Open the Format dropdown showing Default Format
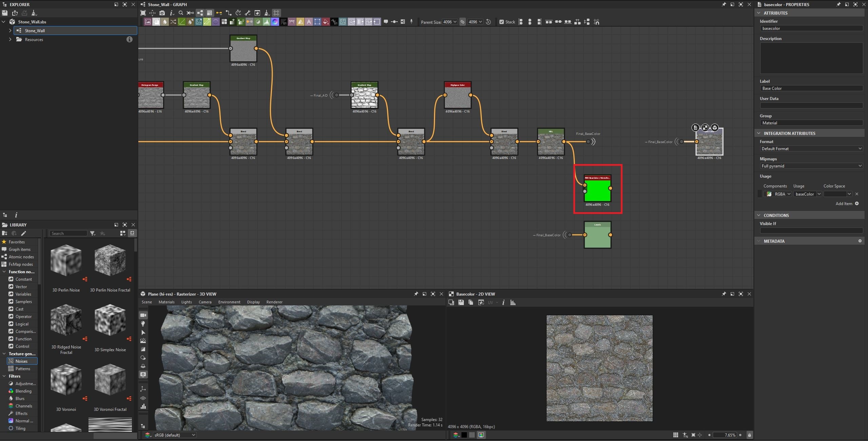 pyautogui.click(x=811, y=148)
